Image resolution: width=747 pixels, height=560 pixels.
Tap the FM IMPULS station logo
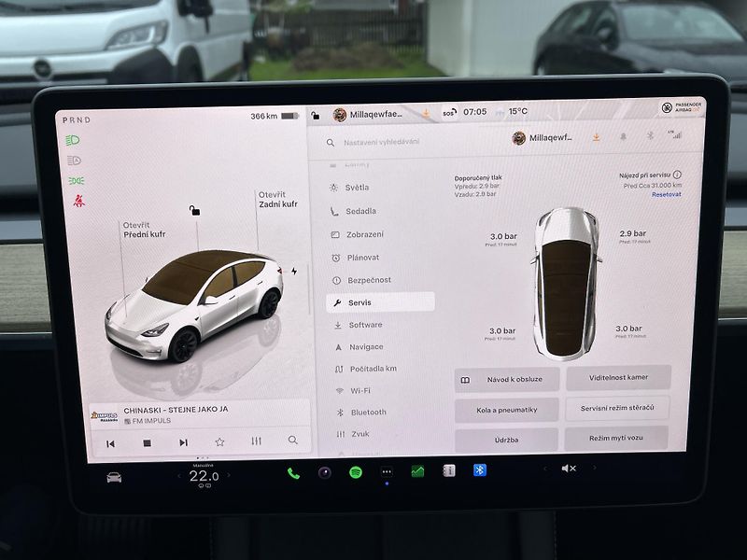coord(105,415)
